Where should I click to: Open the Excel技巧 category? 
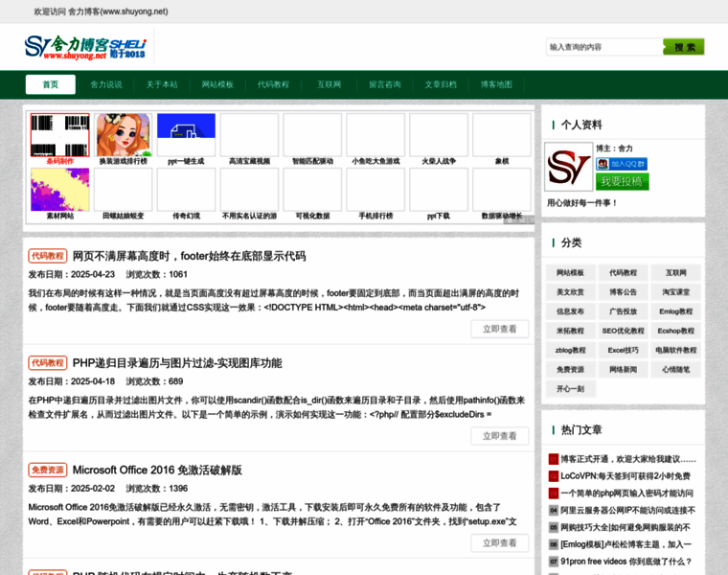click(x=623, y=350)
